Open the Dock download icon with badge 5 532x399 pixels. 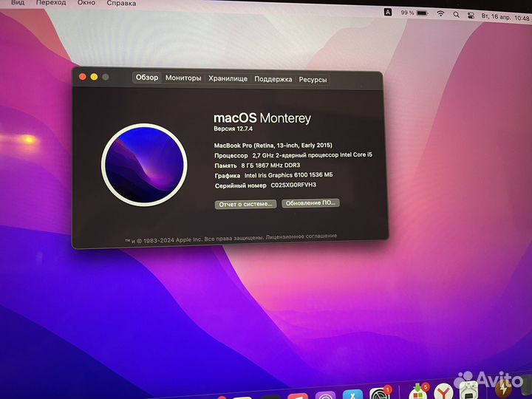click(418, 392)
